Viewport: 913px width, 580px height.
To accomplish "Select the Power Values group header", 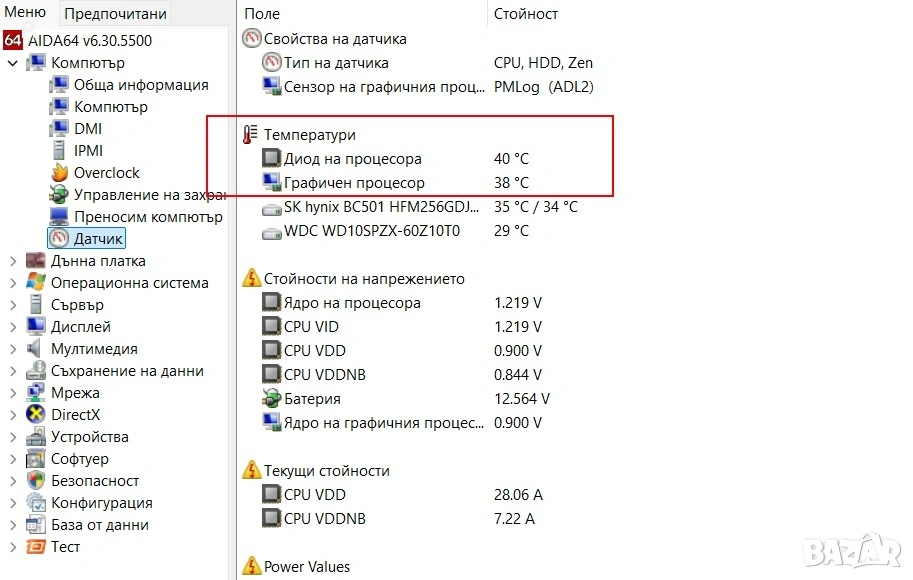I will click(296, 567).
